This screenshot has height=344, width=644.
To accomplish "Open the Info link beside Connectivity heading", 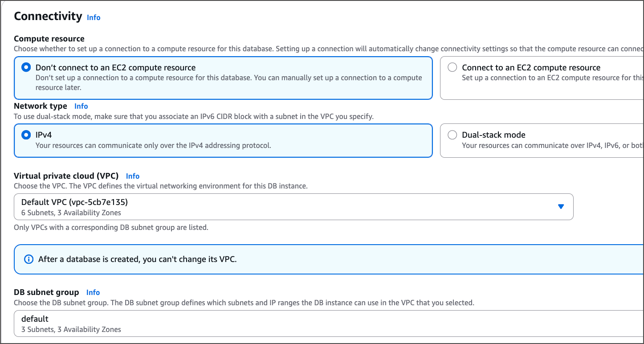I will [94, 17].
